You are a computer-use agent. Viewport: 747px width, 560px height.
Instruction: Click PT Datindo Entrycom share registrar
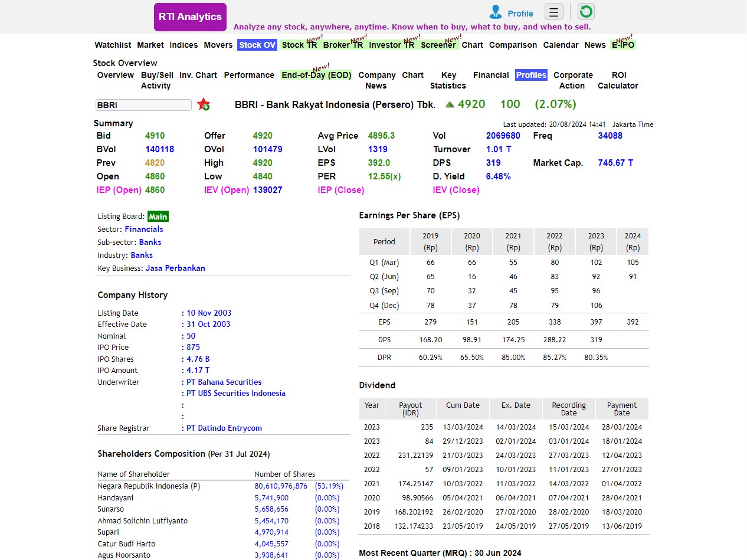224,428
